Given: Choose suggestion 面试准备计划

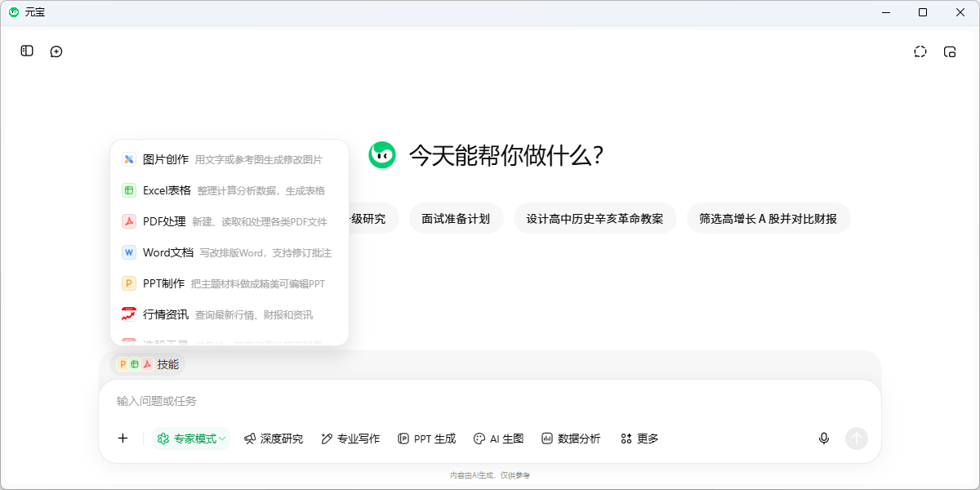Looking at the screenshot, I should [x=456, y=219].
